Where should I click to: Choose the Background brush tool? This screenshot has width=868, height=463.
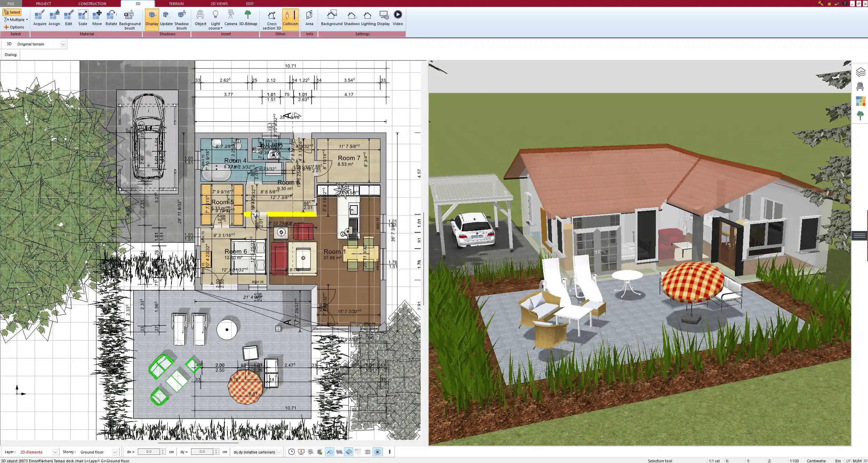tap(130, 20)
